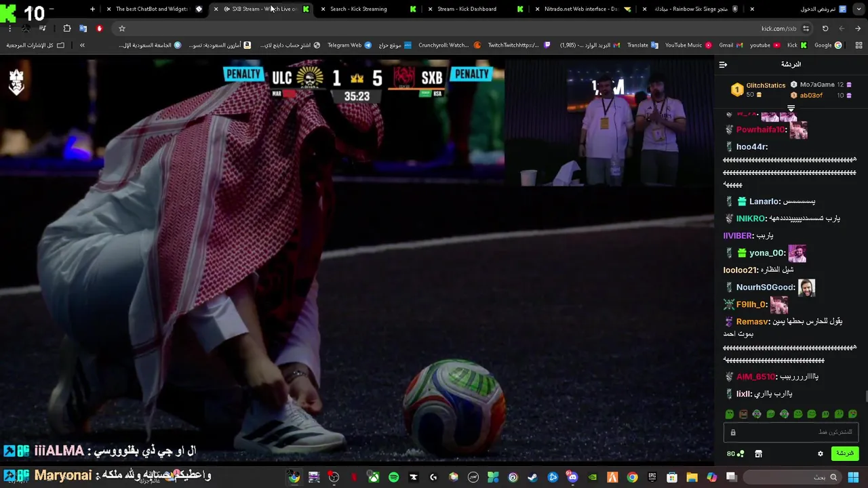Screen dimensions: 868x488
Task: Open the Spotify icon in the taskbar
Action: pyautogui.click(x=393, y=477)
